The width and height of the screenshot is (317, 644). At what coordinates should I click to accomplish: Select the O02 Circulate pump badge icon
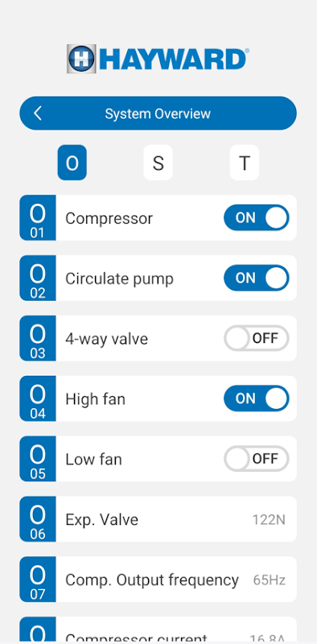click(x=38, y=278)
